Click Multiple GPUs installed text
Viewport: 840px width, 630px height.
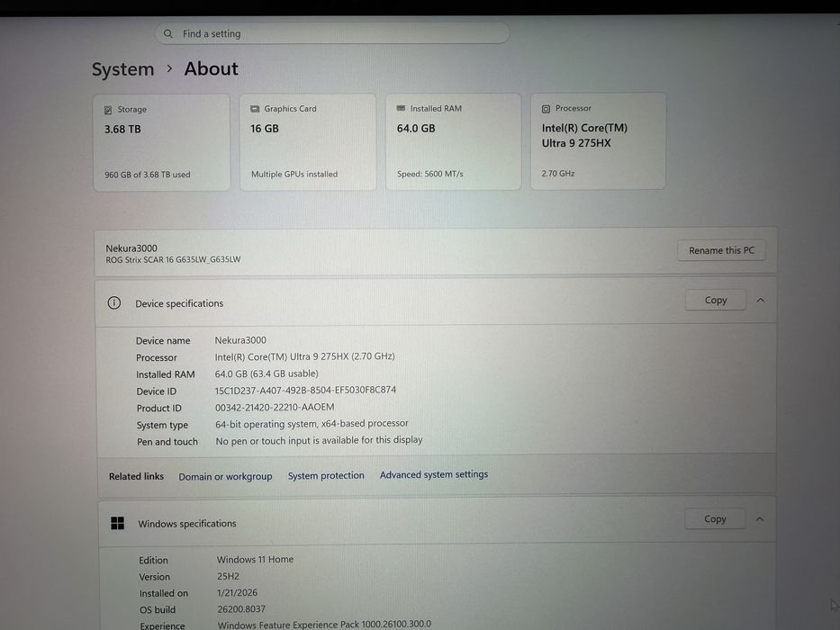pos(294,174)
